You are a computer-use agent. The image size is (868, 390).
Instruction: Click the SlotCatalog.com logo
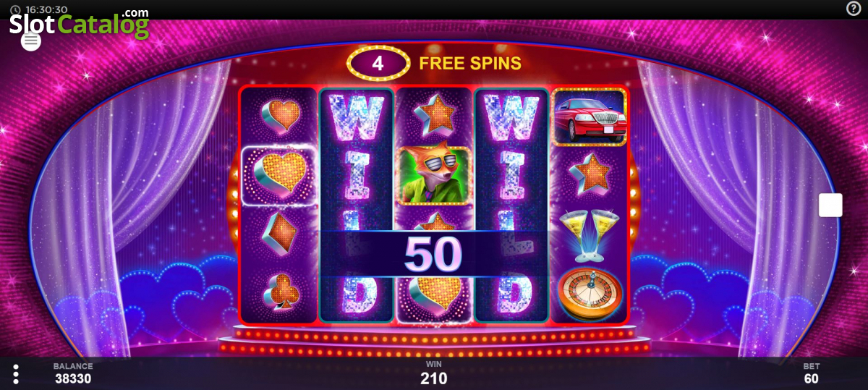79,23
